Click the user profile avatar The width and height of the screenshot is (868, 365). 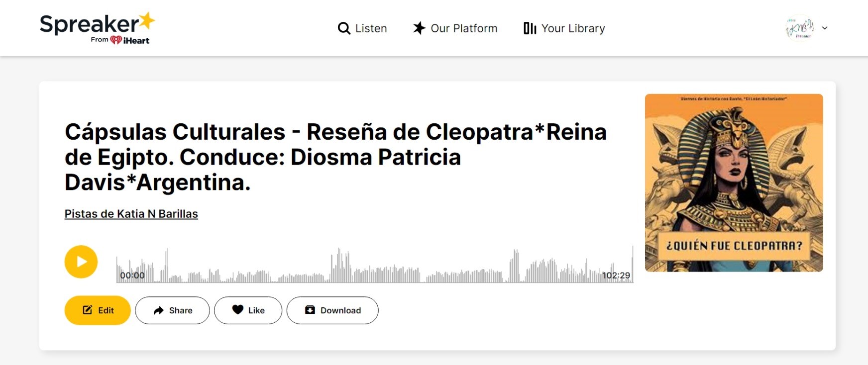coord(800,28)
